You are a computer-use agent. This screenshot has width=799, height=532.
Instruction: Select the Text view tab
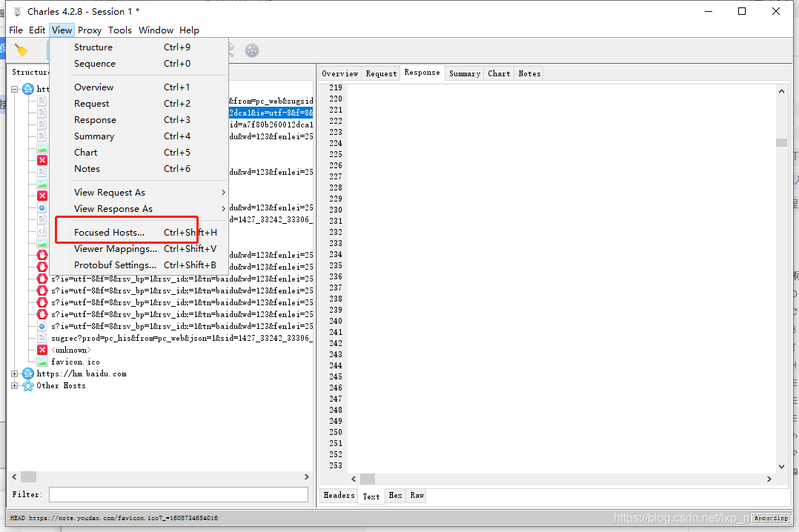click(x=371, y=496)
